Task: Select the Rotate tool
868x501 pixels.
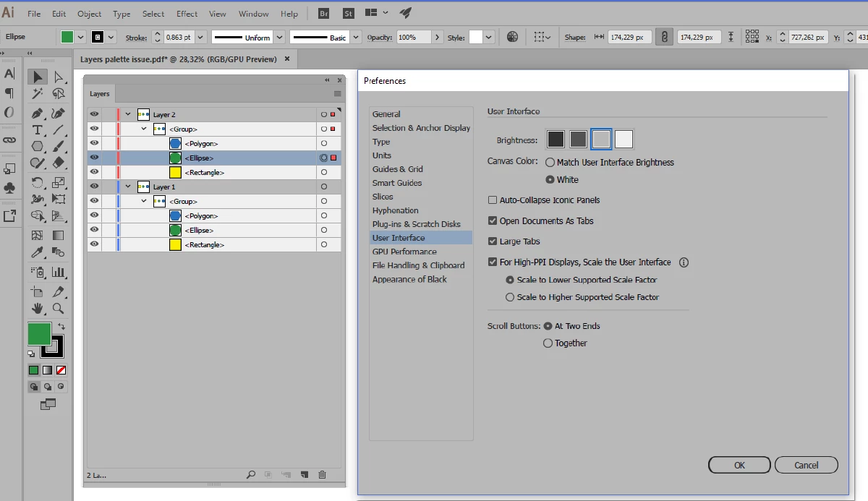Action: pos(38,182)
